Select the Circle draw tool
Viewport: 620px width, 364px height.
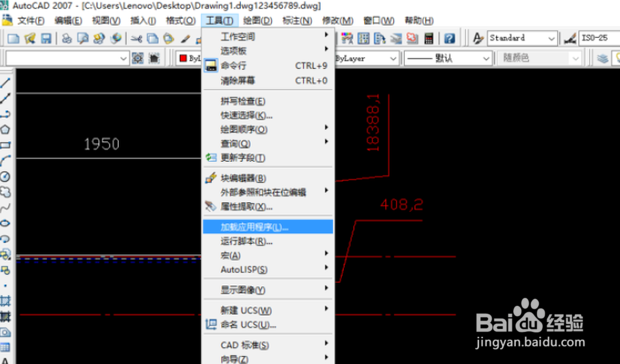[5, 176]
